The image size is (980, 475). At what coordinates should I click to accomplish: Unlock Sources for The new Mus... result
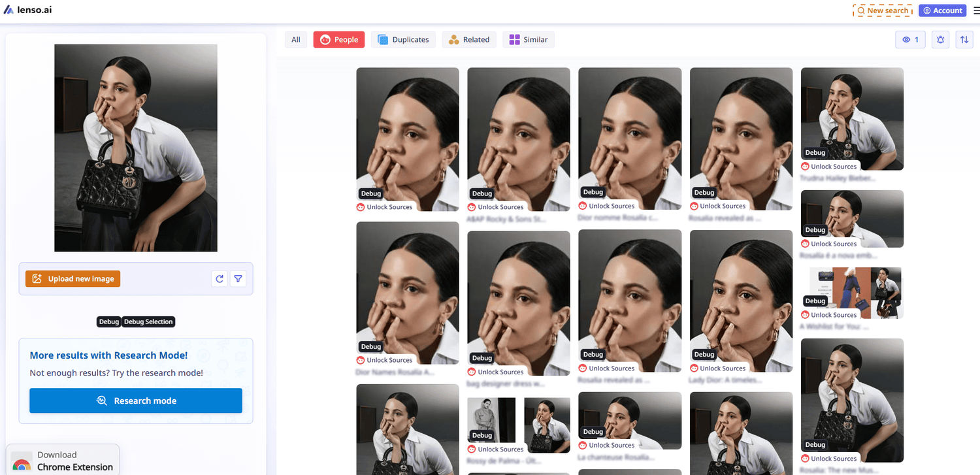[828, 459]
